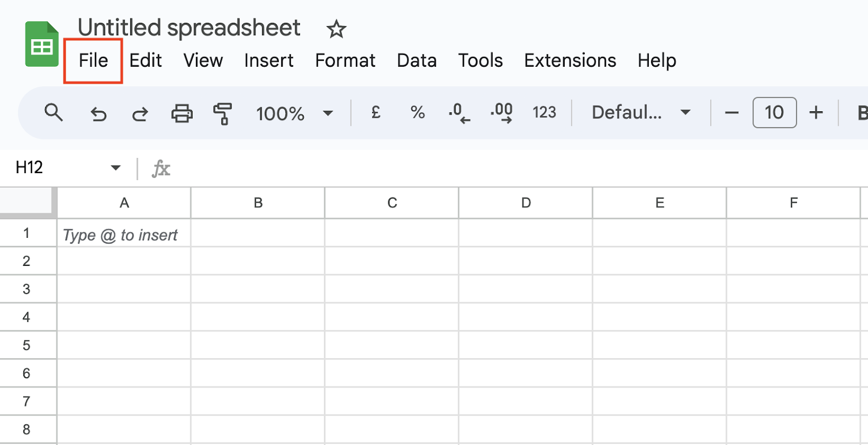Click the font size 10 field

[x=774, y=112]
